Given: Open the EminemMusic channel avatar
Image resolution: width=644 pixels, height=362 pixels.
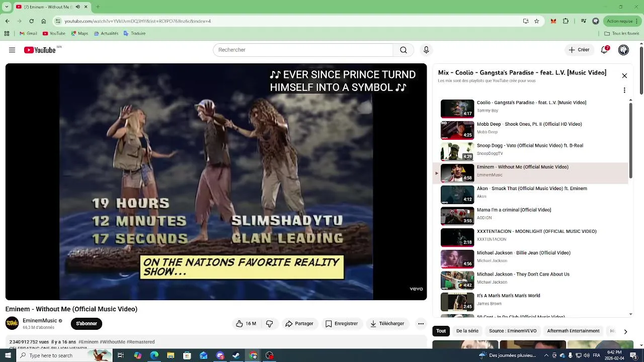Looking at the screenshot, I should click(12, 323).
